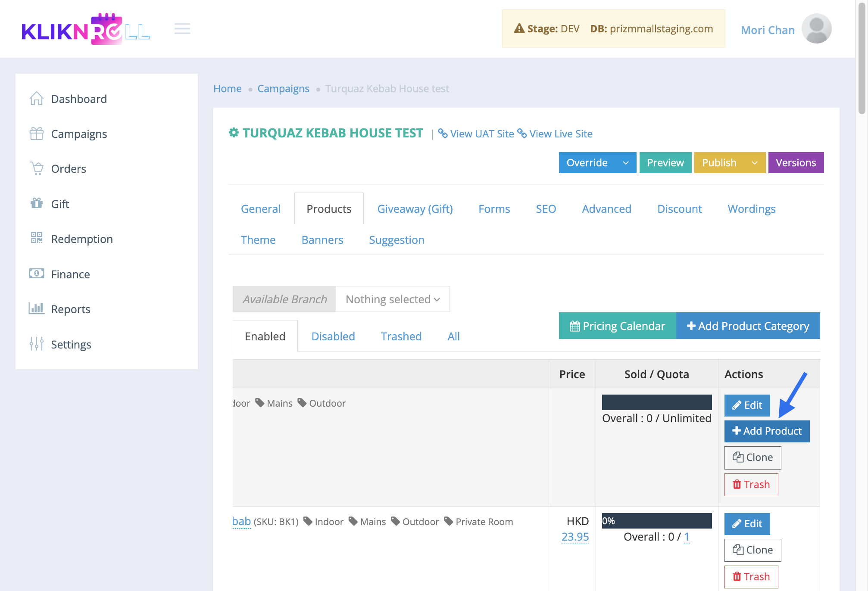This screenshot has height=591, width=868.
Task: Open the user avatar profile picture
Action: (x=816, y=29)
